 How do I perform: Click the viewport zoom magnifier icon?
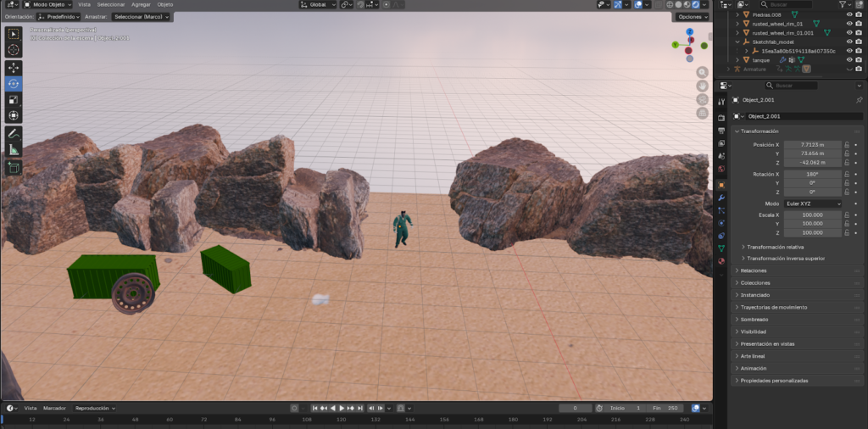click(x=703, y=73)
